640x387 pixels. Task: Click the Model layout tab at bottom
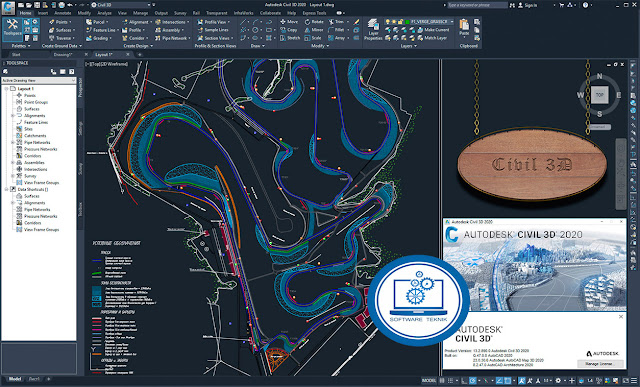point(15,379)
